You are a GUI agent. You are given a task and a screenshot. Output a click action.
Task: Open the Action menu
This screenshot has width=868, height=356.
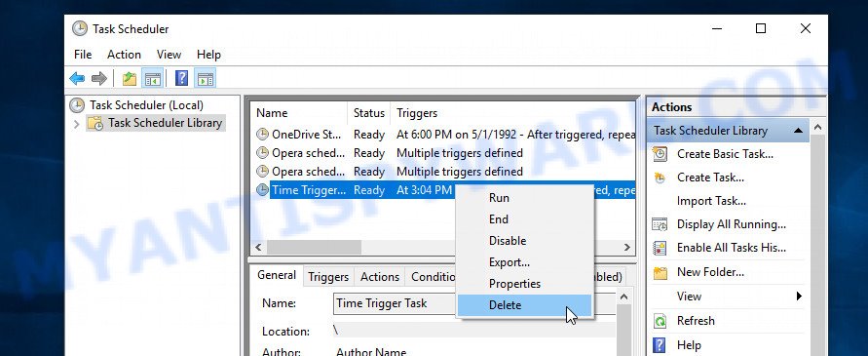coord(124,55)
